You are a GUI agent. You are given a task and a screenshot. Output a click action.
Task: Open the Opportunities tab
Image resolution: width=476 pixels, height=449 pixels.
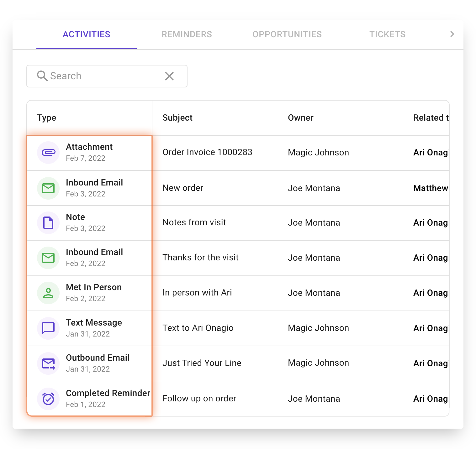coord(287,34)
